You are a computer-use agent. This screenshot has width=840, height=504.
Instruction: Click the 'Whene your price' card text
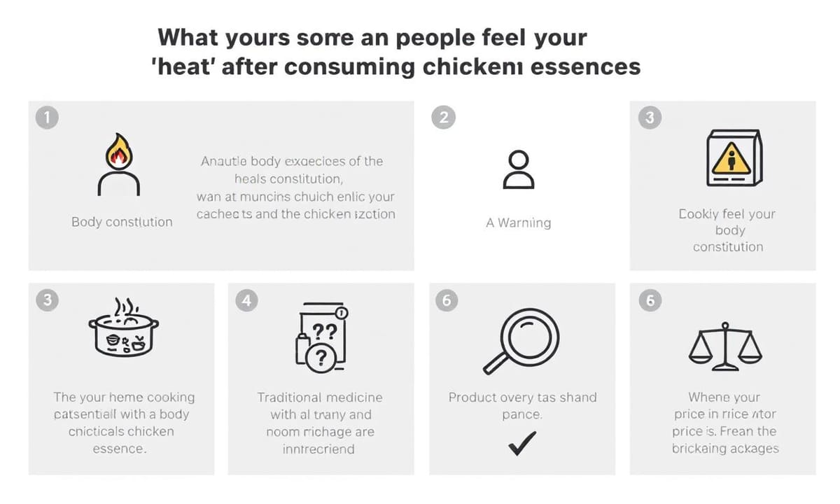[724, 423]
